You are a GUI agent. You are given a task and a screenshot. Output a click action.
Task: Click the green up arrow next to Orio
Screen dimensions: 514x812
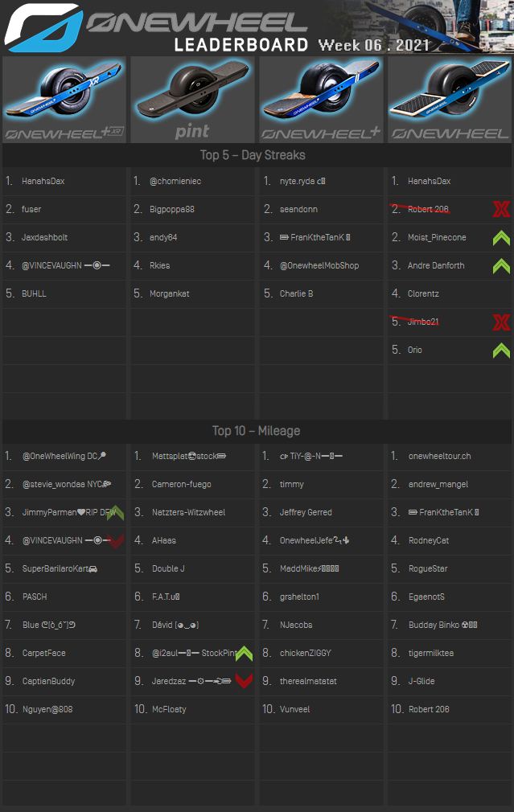(x=501, y=351)
